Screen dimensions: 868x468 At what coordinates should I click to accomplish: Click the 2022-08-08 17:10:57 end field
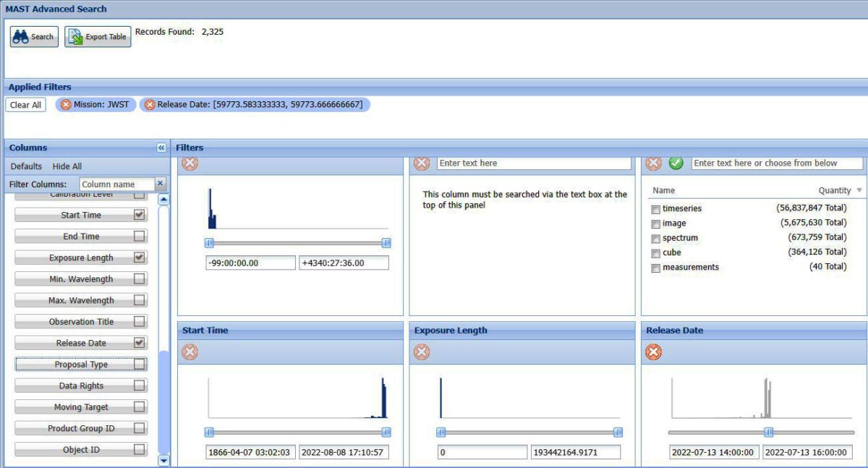click(x=344, y=452)
